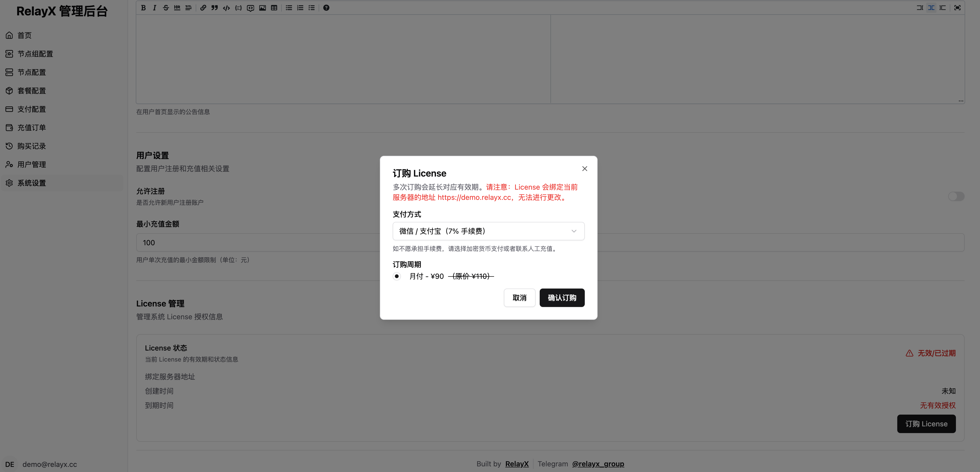This screenshot has width=980, height=472.
Task: Select the 月付 ¥90 subscription option
Action: pyautogui.click(x=397, y=276)
